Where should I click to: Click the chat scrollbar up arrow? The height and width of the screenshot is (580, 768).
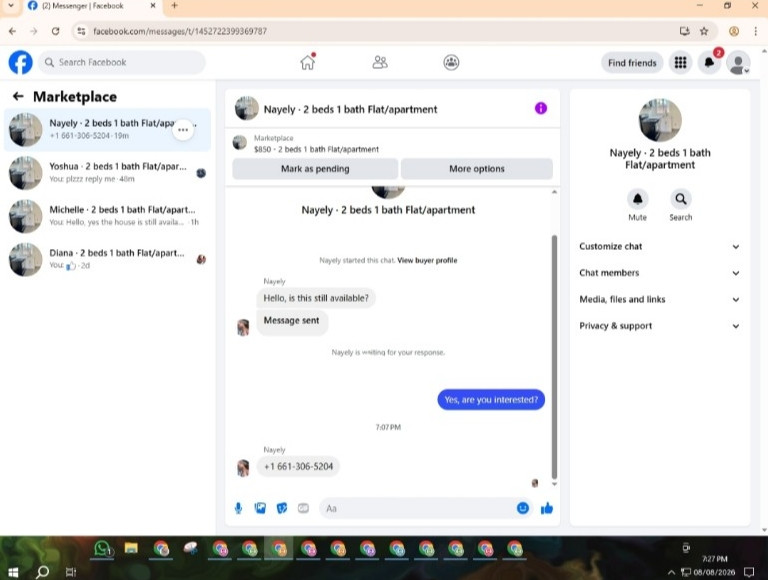(x=554, y=192)
